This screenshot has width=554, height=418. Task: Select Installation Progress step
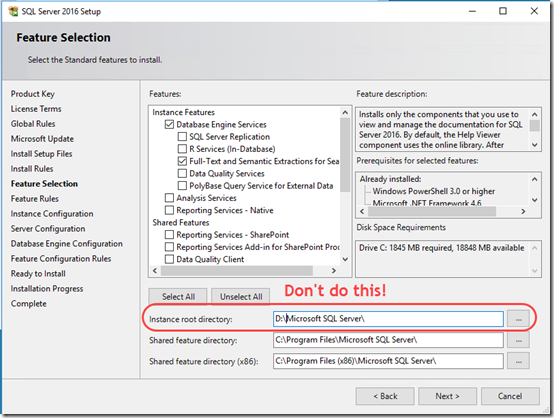[47, 289]
